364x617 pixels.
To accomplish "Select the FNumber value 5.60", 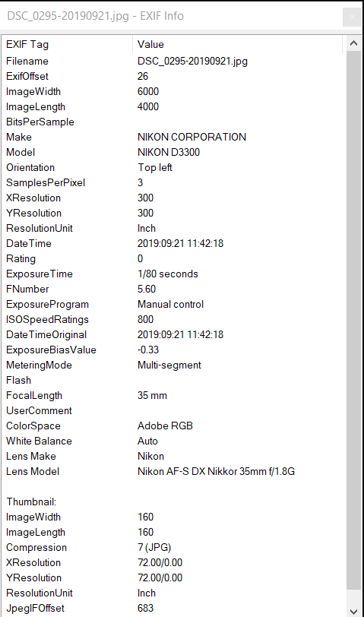I will 147,290.
